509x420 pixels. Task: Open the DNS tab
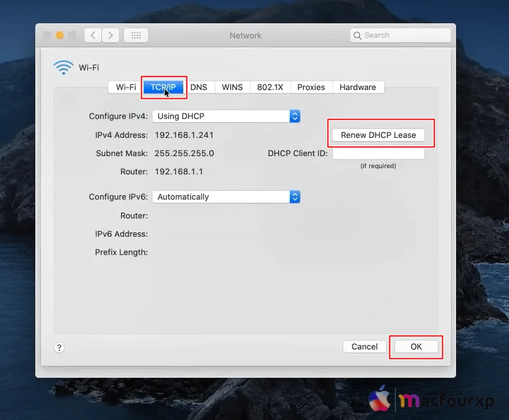pos(198,88)
